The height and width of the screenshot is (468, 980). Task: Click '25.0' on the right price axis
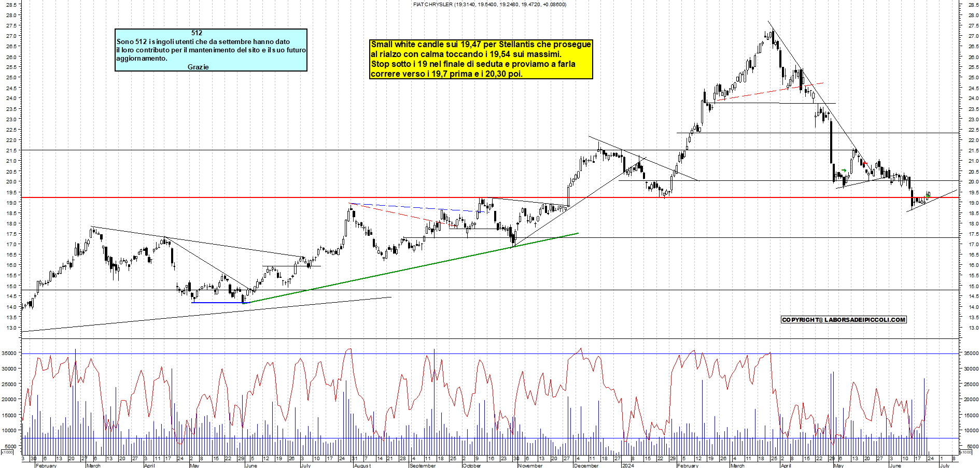(973, 78)
